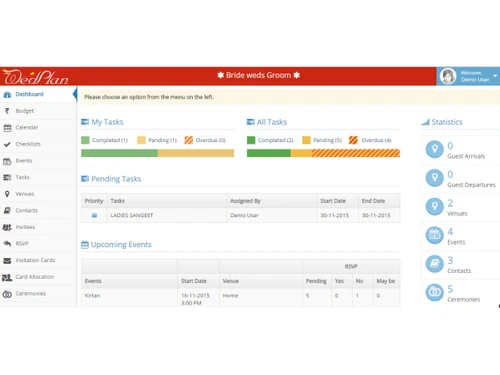This screenshot has height=375, width=500.
Task: Click the Invitation Cards envelope icon
Action: (x=7, y=260)
